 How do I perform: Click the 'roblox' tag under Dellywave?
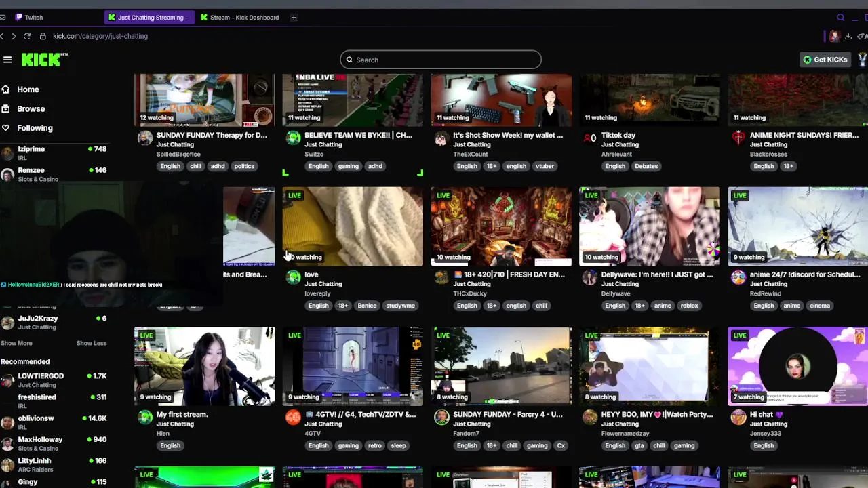[689, 306]
